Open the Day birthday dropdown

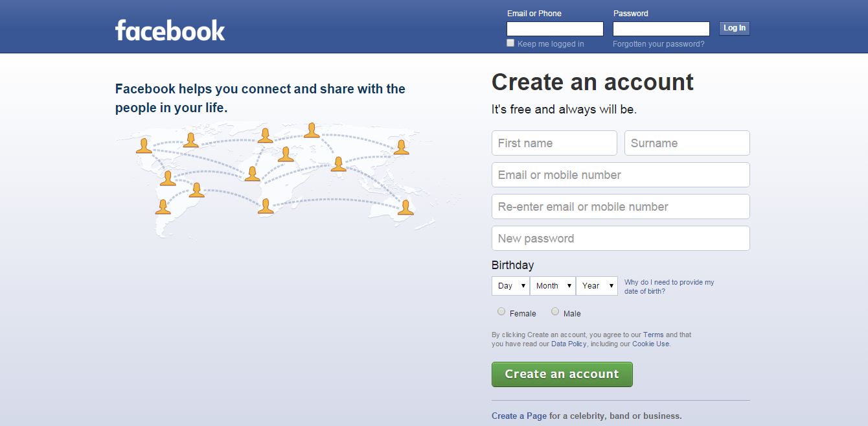510,286
